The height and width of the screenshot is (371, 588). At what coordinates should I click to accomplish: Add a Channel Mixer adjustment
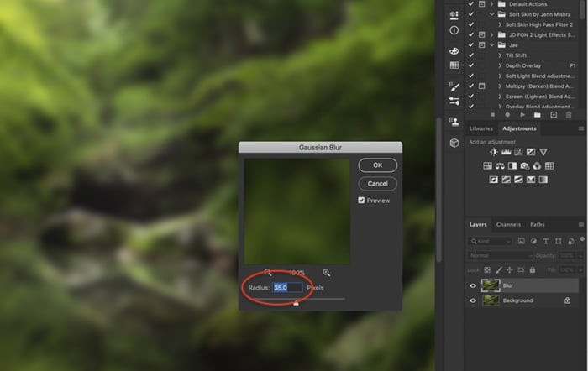tap(537, 165)
